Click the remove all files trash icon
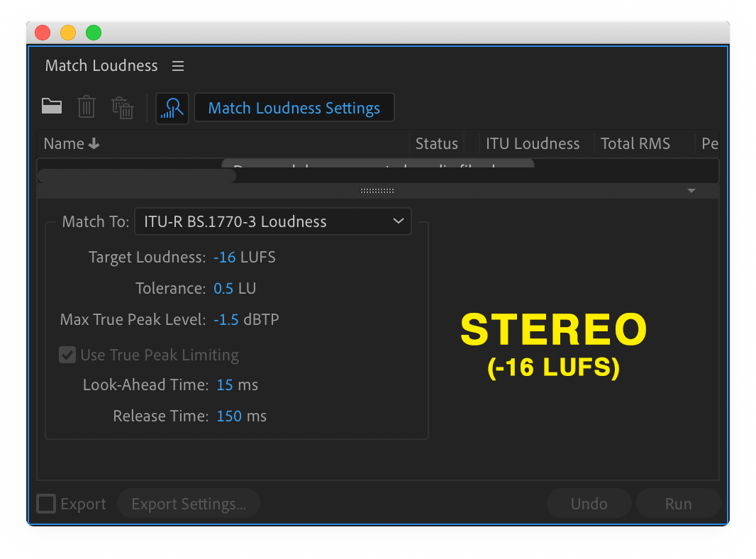This screenshot has width=756, height=559. [x=123, y=108]
